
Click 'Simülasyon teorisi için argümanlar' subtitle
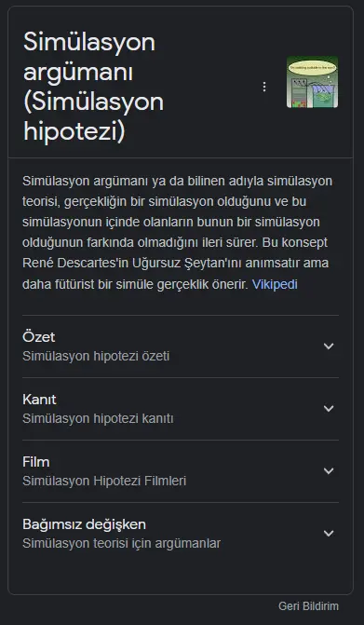(x=121, y=543)
